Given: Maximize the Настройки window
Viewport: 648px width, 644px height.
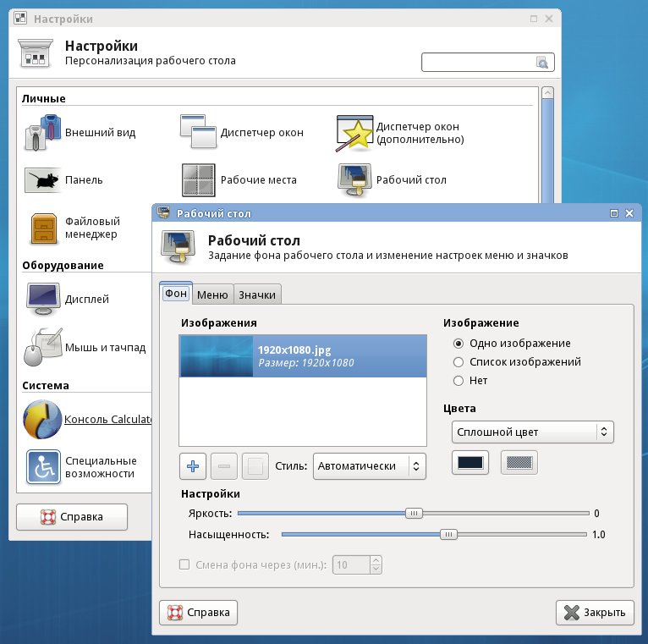Looking at the screenshot, I should [x=534, y=19].
